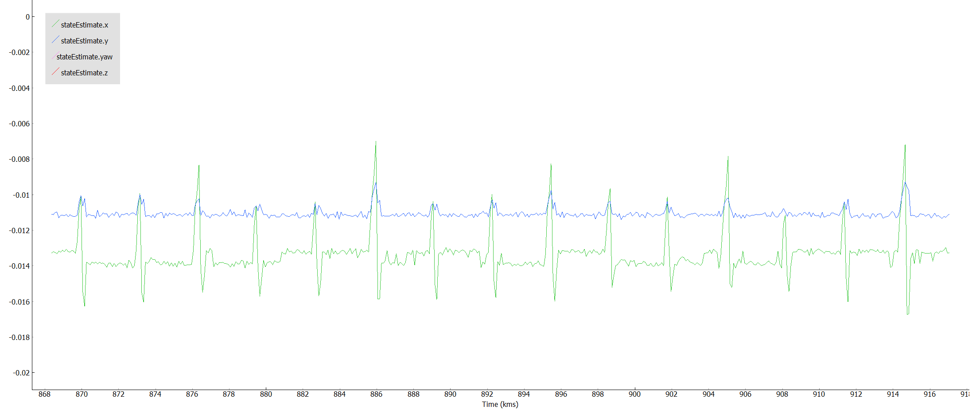The width and height of the screenshot is (980, 410).
Task: Click the blue curve peak near time 886
Action: [x=376, y=183]
